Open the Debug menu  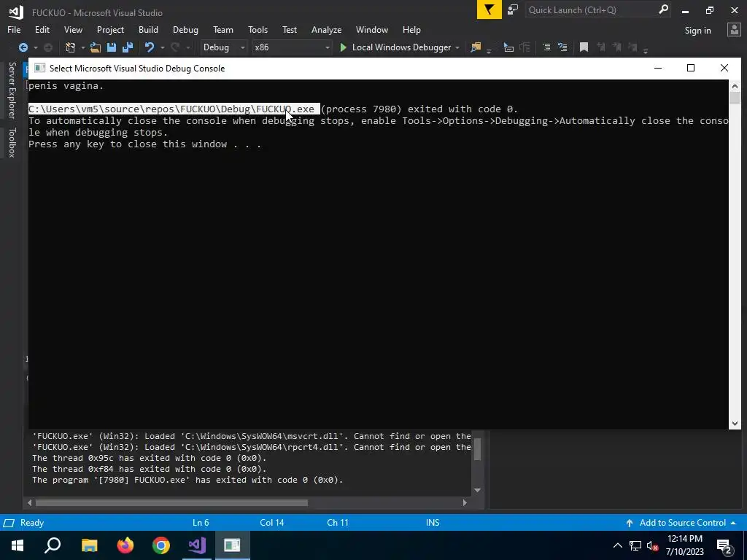pos(185,29)
